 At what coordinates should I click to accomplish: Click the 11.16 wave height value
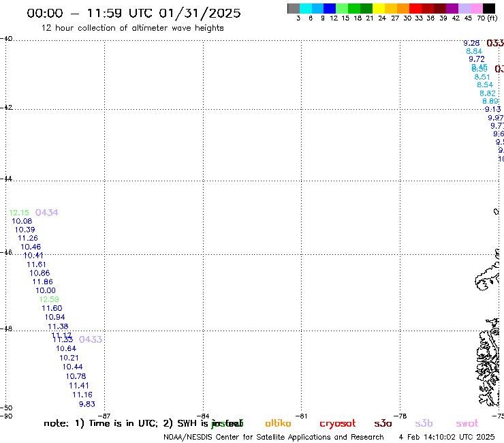[82, 395]
